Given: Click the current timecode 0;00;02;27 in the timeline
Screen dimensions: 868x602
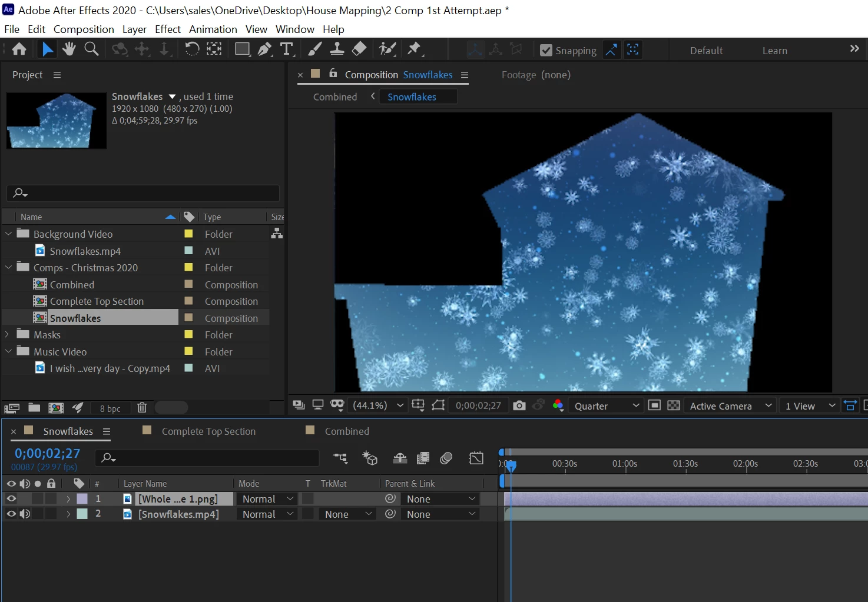Looking at the screenshot, I should tap(47, 453).
